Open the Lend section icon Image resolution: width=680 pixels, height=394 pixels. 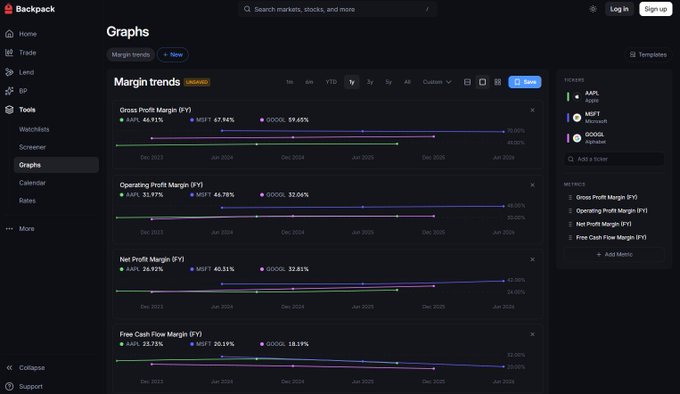pyautogui.click(x=9, y=72)
